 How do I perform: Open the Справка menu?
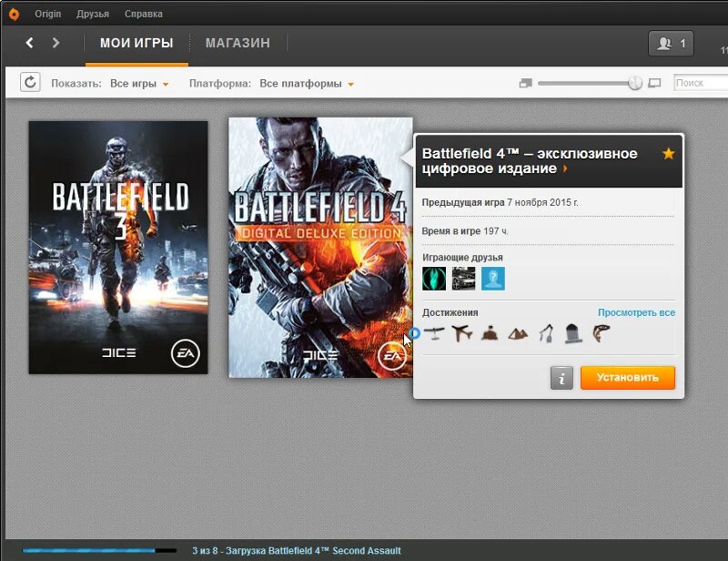[144, 14]
